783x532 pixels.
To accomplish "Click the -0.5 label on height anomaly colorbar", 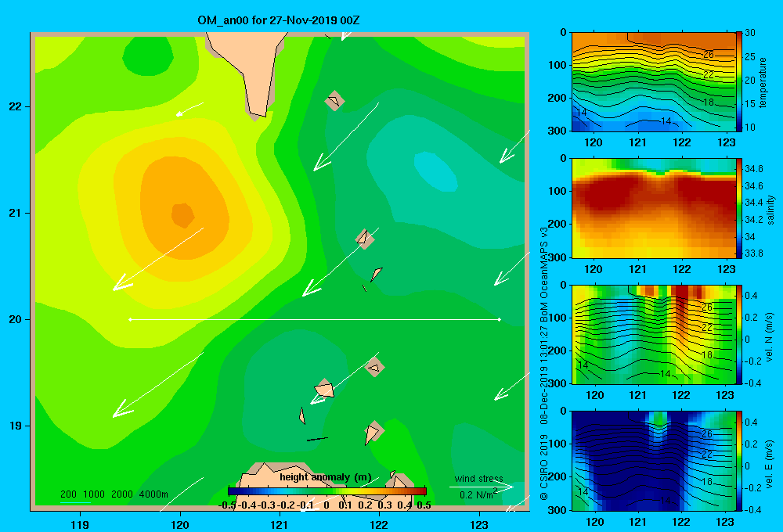I will click(x=228, y=505).
